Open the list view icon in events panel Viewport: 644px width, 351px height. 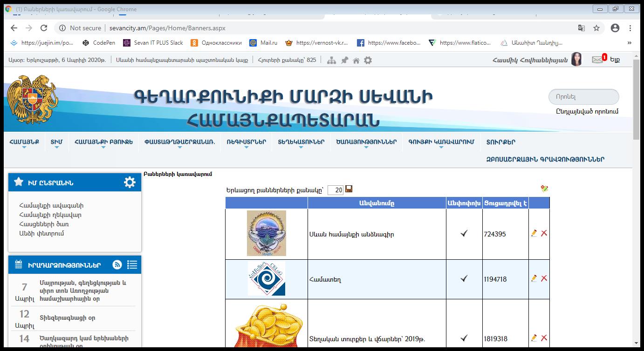132,264
